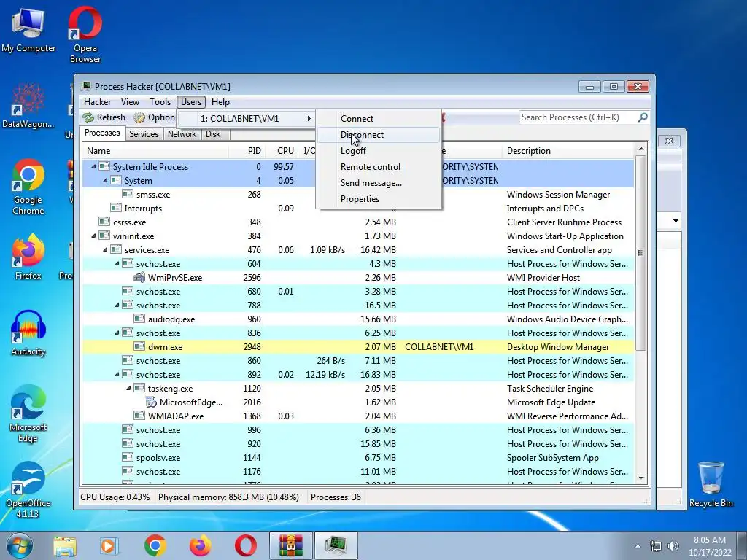Sort by the Name column header

click(156, 151)
